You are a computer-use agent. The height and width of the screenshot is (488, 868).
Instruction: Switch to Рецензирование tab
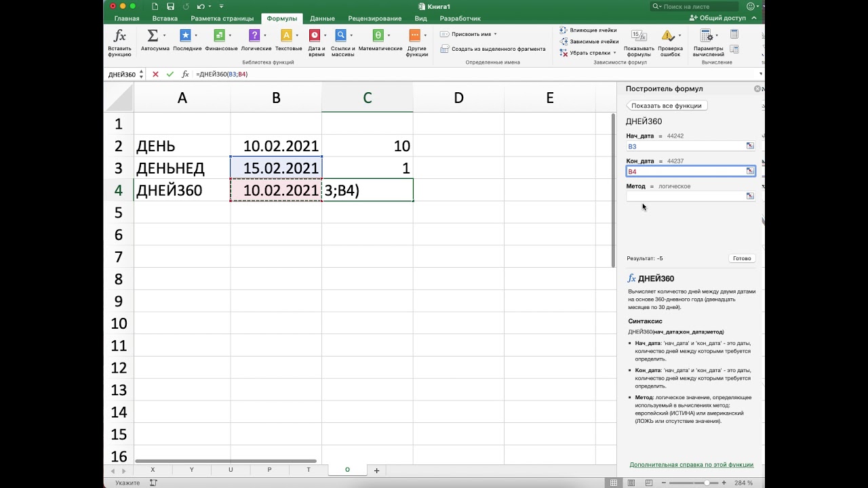pos(374,18)
